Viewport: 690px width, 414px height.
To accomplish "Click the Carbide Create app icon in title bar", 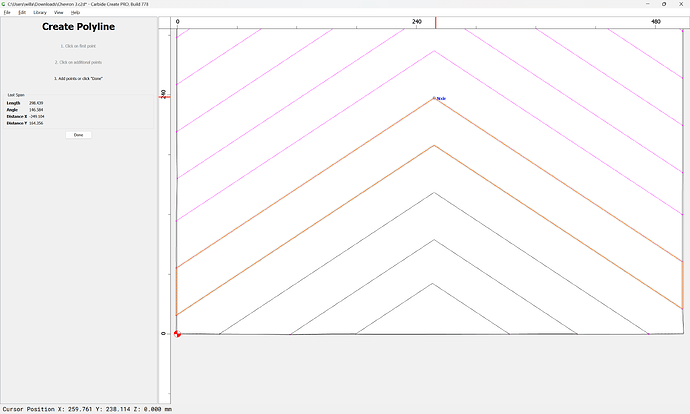I will [x=4, y=4].
